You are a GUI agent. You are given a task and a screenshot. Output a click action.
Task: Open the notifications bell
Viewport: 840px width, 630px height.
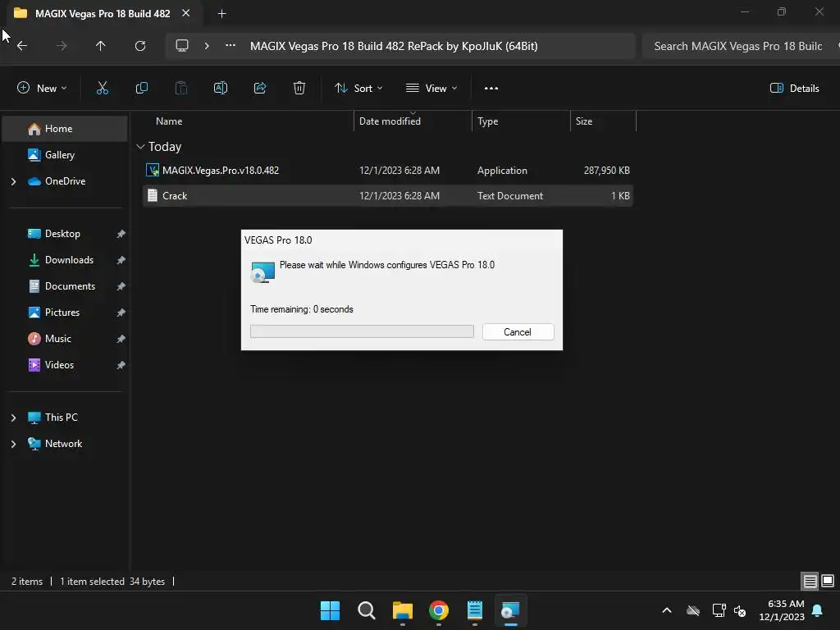pyautogui.click(x=818, y=610)
